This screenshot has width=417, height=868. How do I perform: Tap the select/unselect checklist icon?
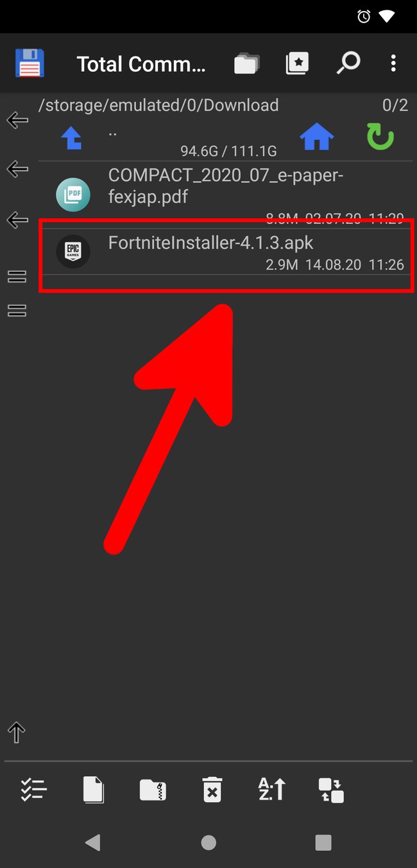click(x=33, y=790)
